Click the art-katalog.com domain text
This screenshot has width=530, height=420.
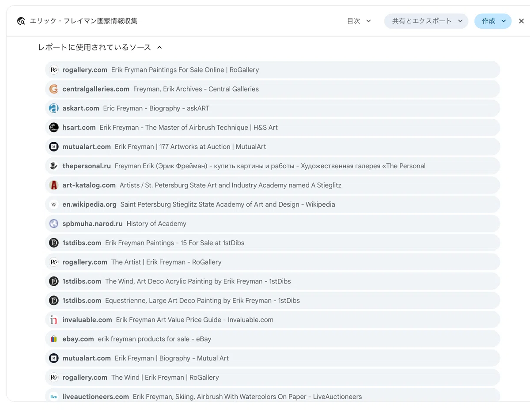[x=89, y=185]
